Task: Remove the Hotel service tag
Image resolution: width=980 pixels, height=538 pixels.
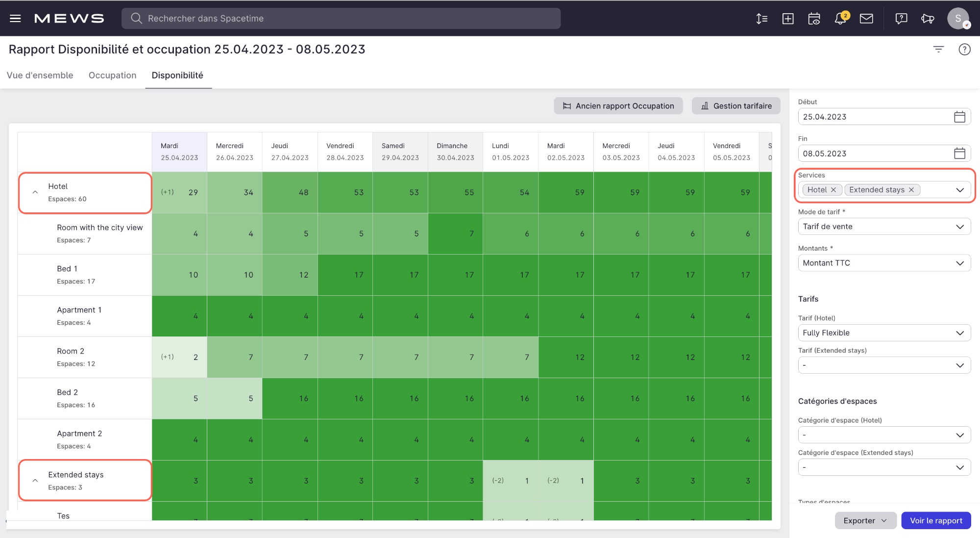Action: 833,190
